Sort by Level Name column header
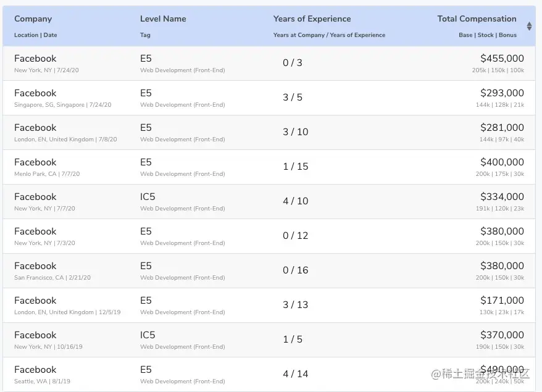Screen dimensions: 542x392 (x=163, y=19)
